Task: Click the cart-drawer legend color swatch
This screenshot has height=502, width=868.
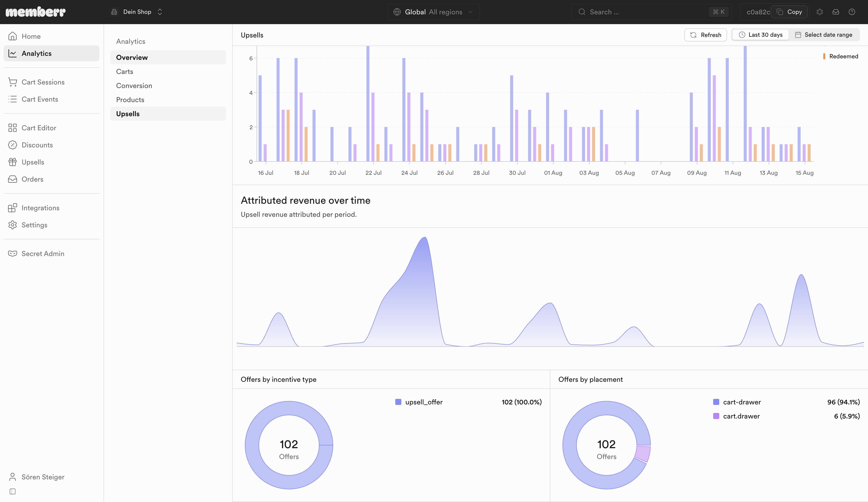Action: (x=716, y=402)
